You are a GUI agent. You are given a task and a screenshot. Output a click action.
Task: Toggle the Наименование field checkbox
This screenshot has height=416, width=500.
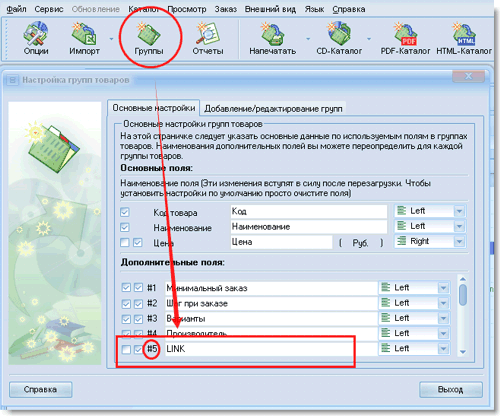click(x=125, y=227)
